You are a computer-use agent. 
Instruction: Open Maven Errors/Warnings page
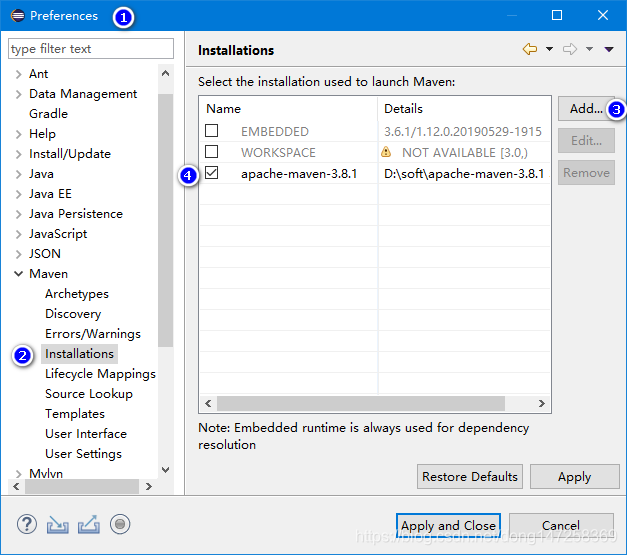click(x=93, y=334)
